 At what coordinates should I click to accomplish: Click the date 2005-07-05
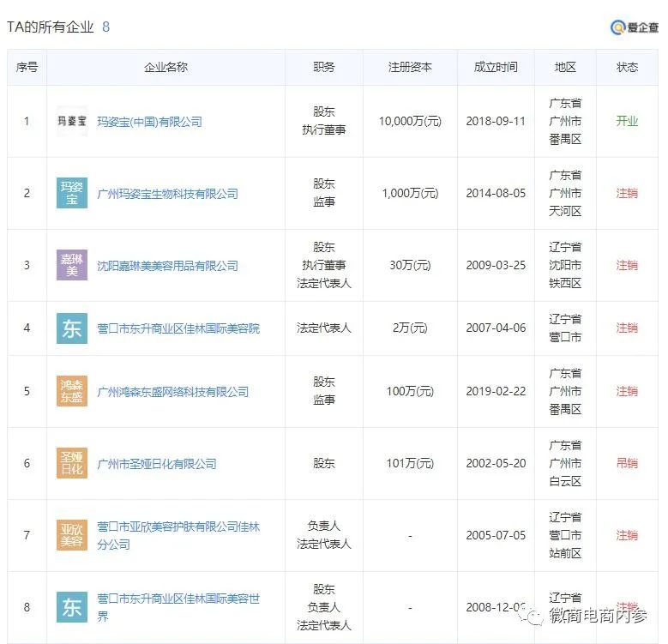pyautogui.click(x=496, y=535)
